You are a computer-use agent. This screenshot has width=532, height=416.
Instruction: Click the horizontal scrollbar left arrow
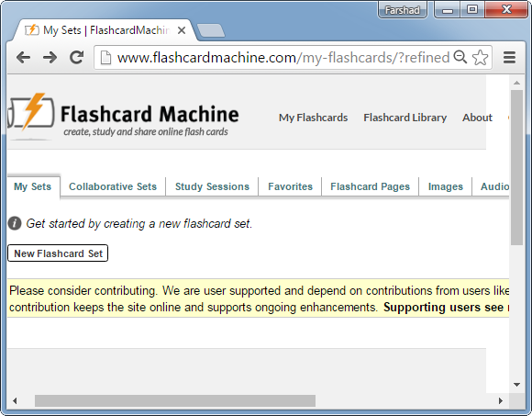(15, 400)
